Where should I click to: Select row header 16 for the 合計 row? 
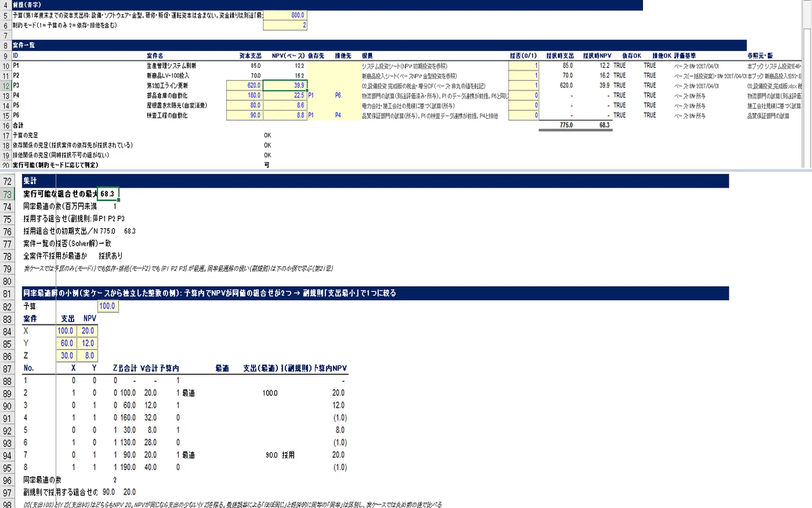(6, 125)
